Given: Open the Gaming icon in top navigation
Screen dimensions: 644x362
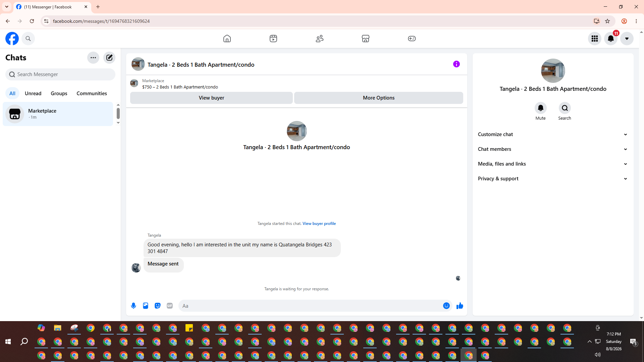Looking at the screenshot, I should (412, 39).
